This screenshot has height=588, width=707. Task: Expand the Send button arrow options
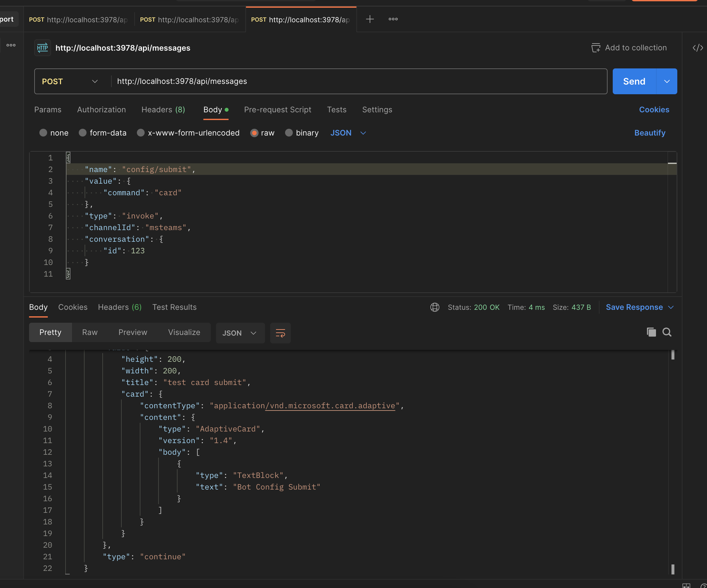click(x=667, y=81)
